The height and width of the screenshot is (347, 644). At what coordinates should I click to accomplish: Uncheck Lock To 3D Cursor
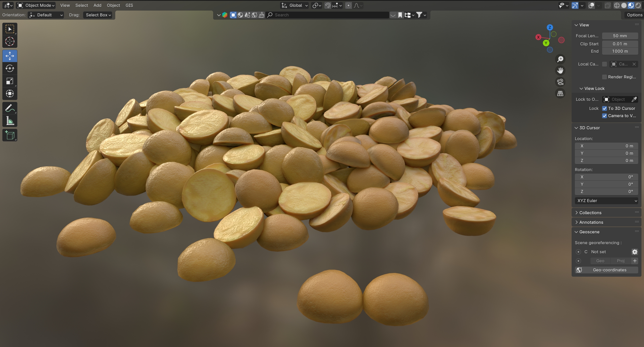tap(604, 108)
